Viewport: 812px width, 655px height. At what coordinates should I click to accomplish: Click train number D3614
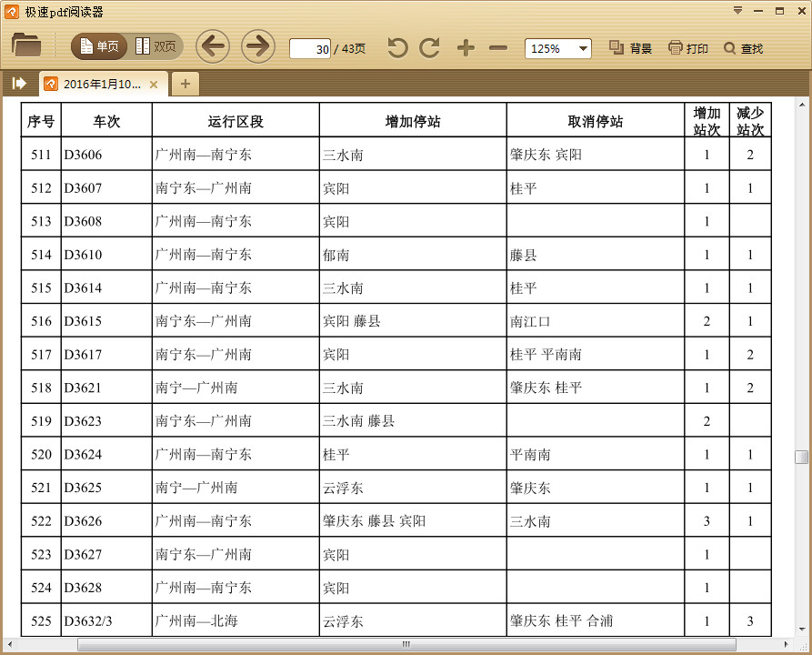(83, 287)
